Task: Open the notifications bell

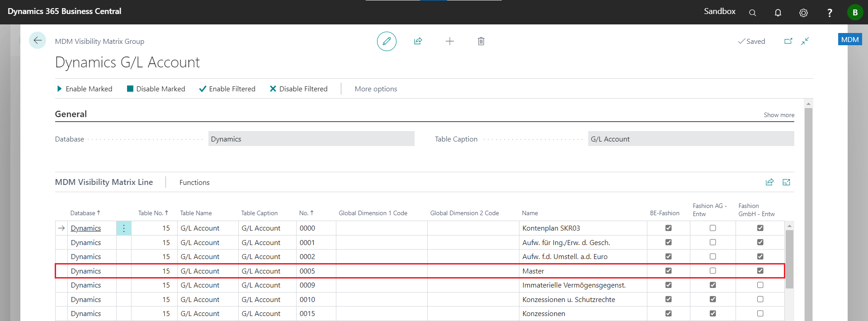Action: (x=778, y=13)
